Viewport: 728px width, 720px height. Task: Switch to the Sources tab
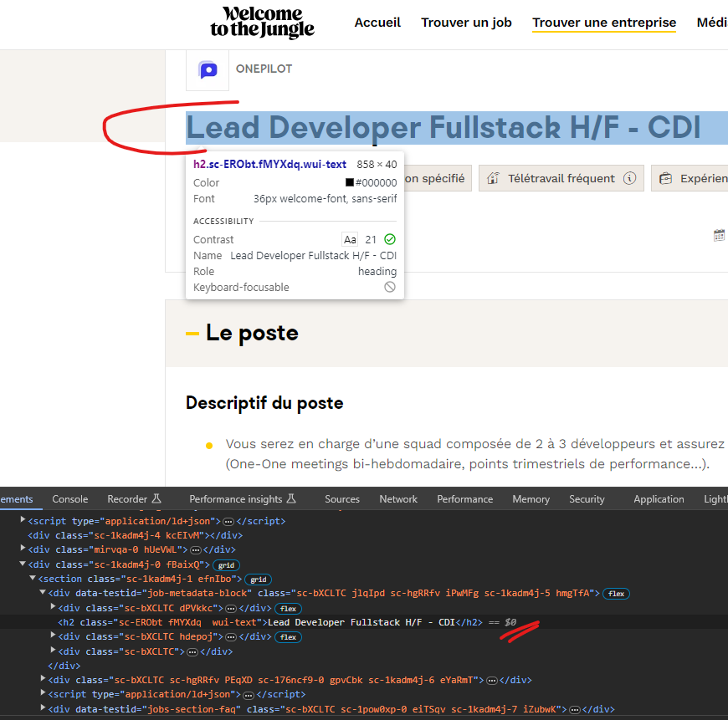(x=342, y=499)
